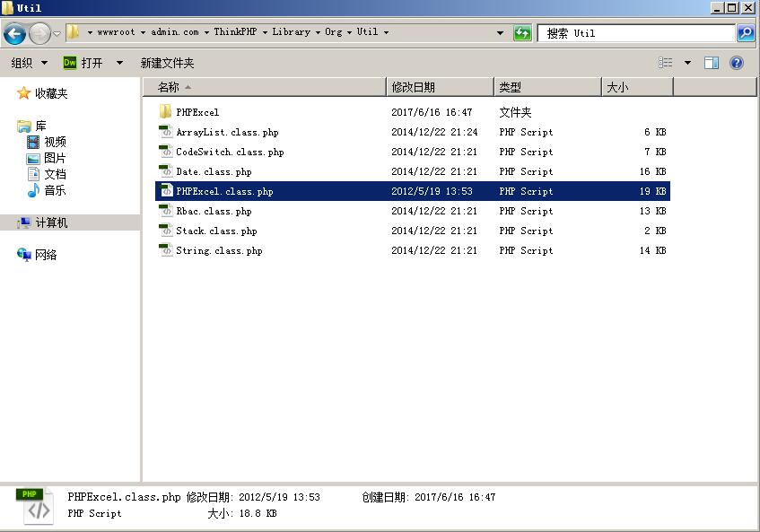Select 收藏夹 favorites in sidebar
This screenshot has width=760, height=532.
(42, 93)
